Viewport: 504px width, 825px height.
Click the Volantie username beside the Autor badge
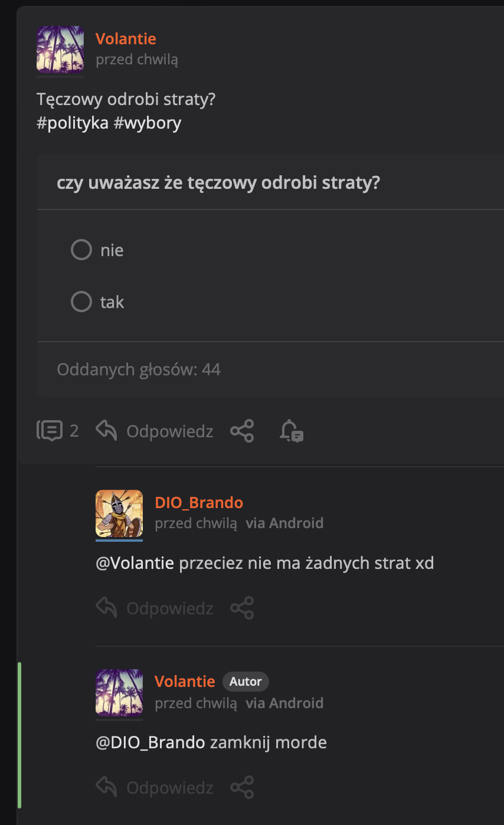coord(185,682)
